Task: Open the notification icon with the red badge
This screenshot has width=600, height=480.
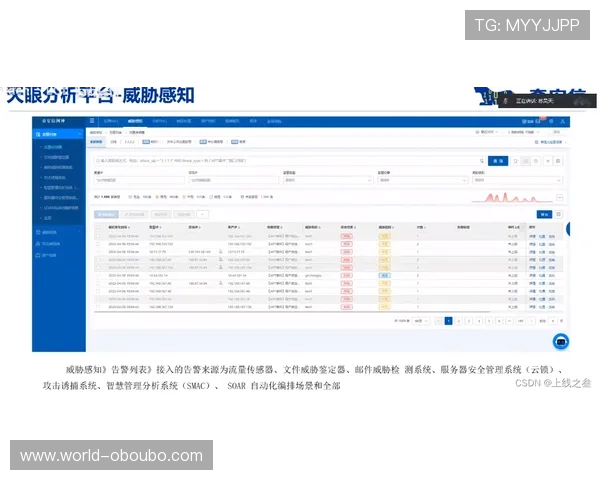Action: click(539, 121)
